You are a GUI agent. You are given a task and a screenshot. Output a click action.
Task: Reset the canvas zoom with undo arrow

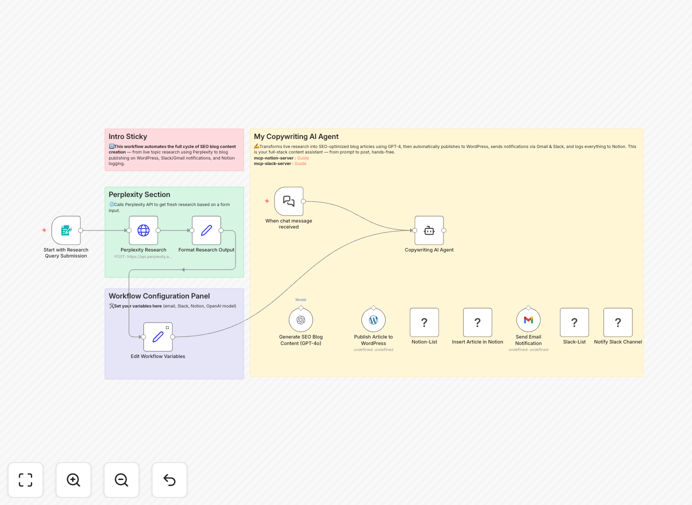(x=169, y=480)
